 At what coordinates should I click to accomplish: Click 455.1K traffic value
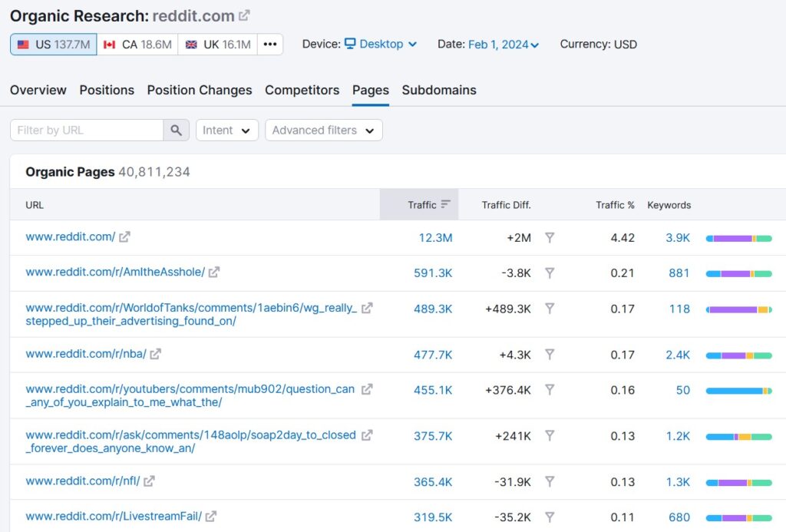[x=433, y=390]
